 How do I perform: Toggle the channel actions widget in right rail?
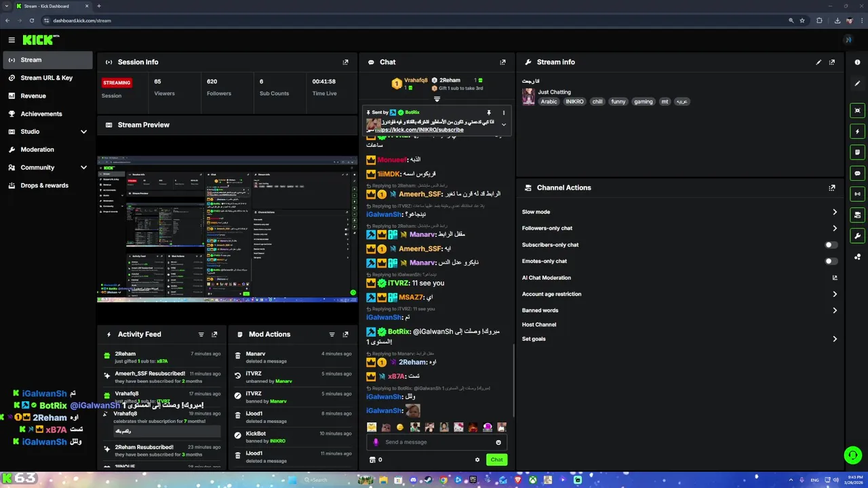coord(858,215)
